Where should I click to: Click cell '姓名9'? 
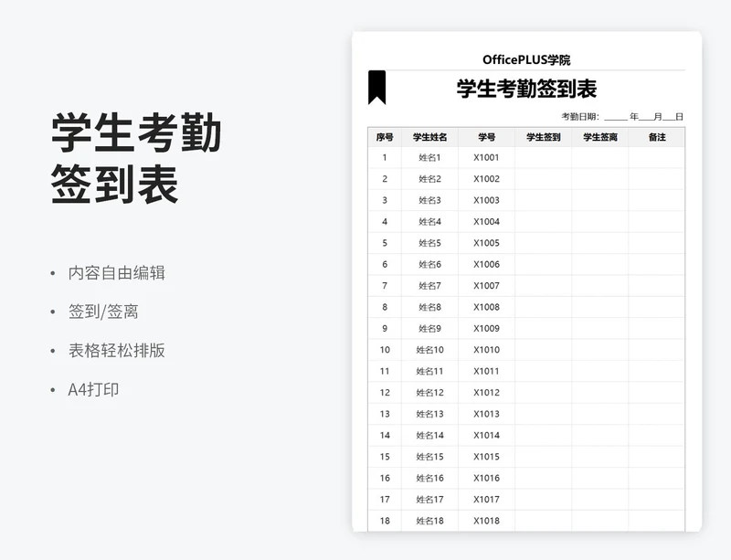(429, 329)
